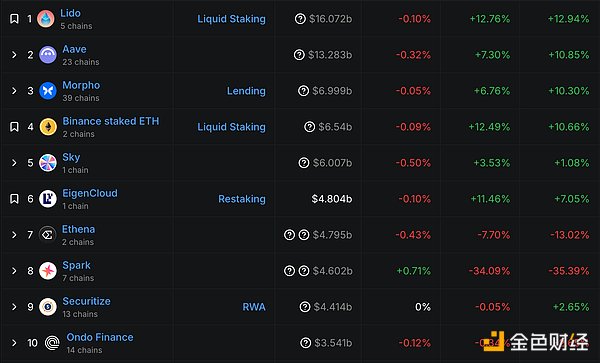This screenshot has height=363, width=600.
Task: Click EigenCloud's $4.804b TVL value
Action: click(332, 199)
